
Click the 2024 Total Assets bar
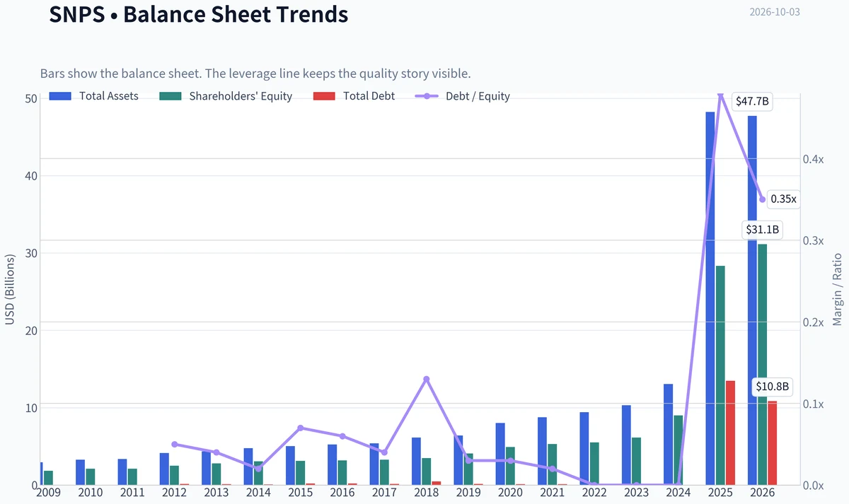click(x=668, y=435)
